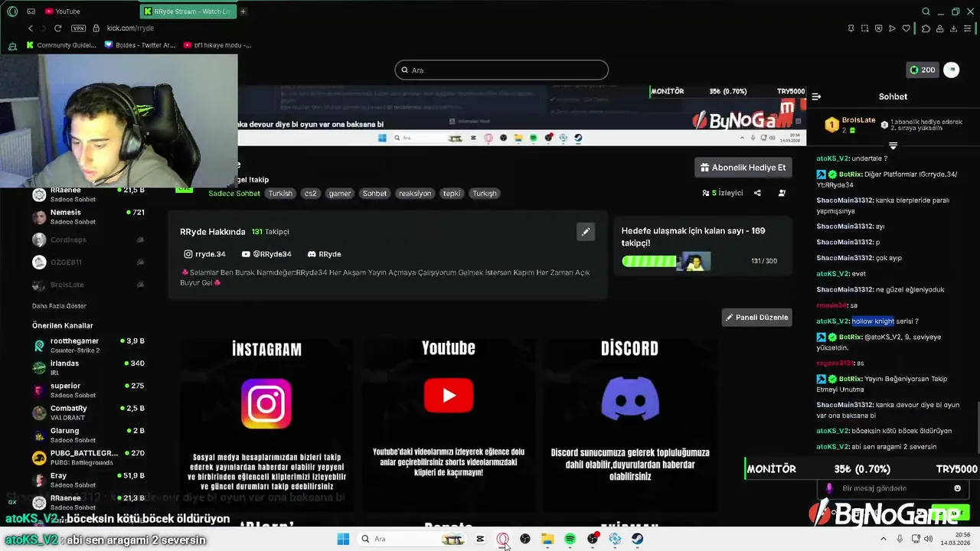Open the @RRyde34 YouTube link
Image resolution: width=980 pixels, height=551 pixels.
click(x=266, y=254)
